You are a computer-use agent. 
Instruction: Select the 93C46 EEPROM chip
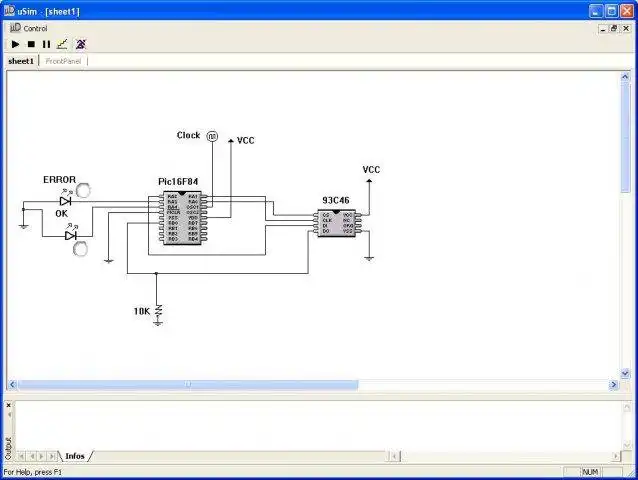(x=336, y=223)
